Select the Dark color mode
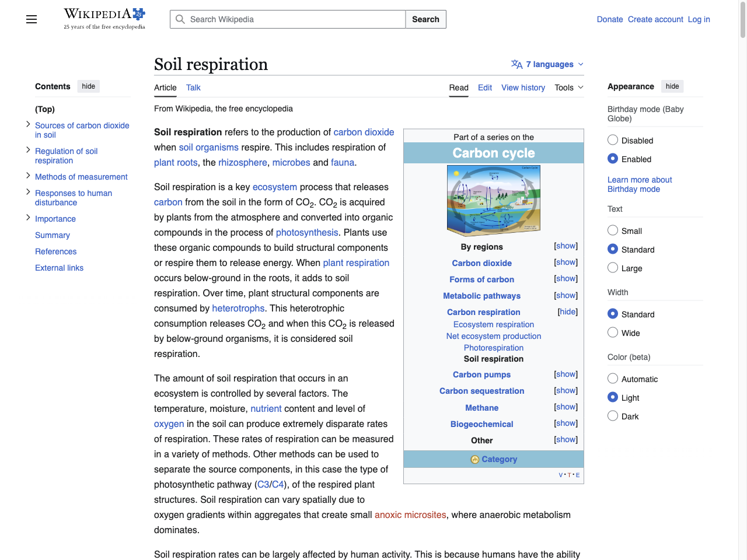Screen dimensions: 747x560 coord(613,415)
